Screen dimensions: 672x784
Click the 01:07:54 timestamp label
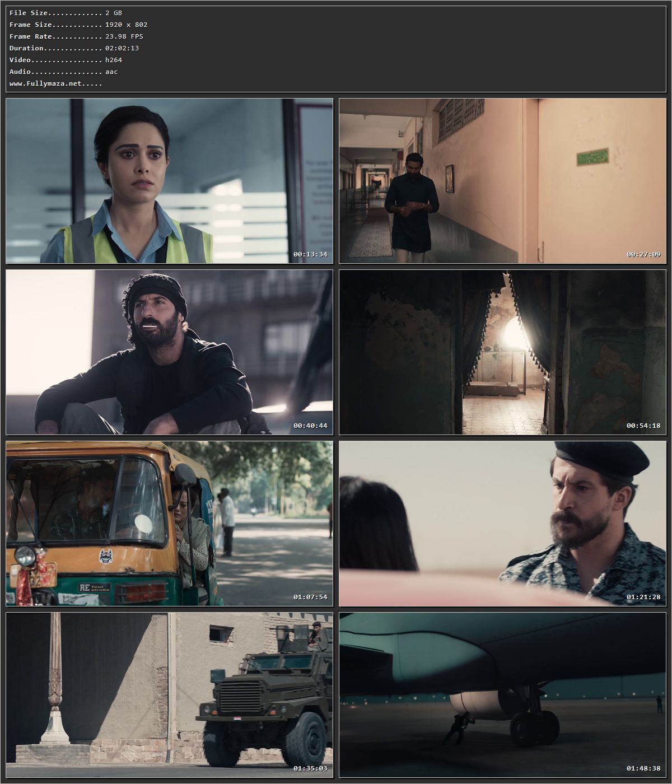point(310,597)
